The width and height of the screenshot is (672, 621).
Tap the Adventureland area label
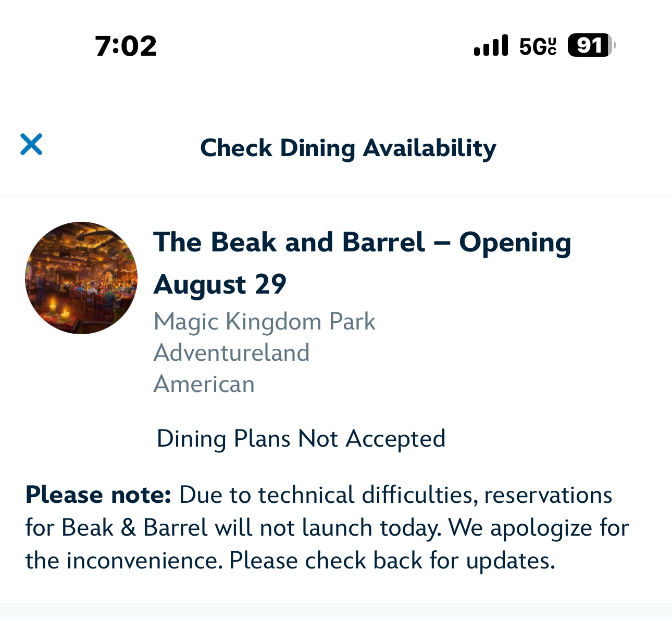(232, 352)
